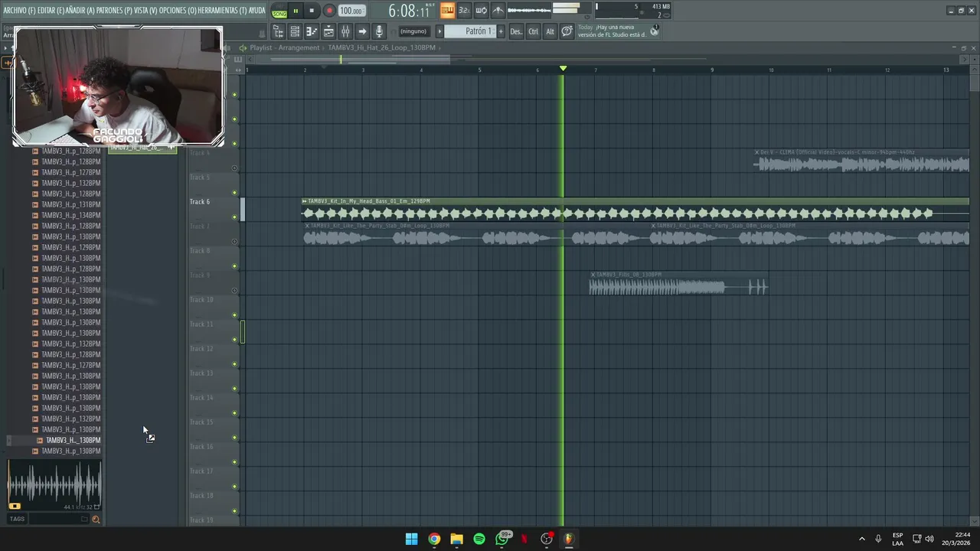The height and width of the screenshot is (551, 980).
Task: Open the EDITAR menu
Action: coord(51,11)
